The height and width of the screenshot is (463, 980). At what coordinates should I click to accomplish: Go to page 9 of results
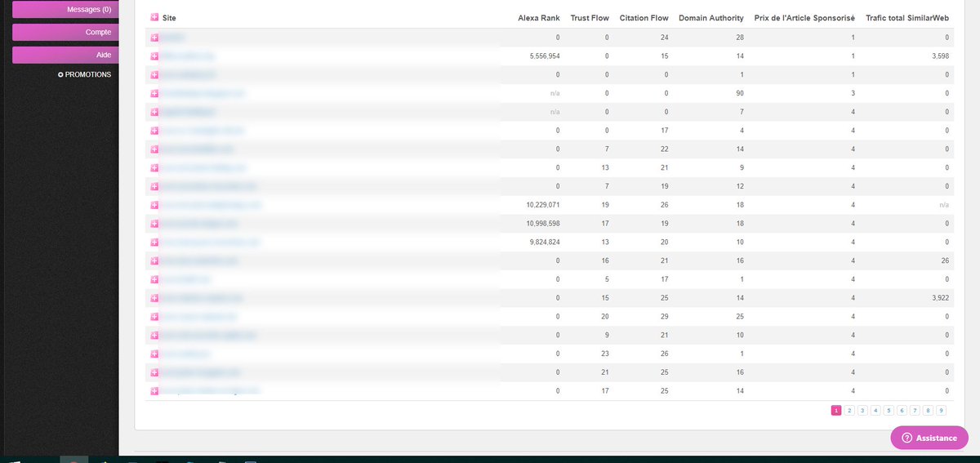click(941, 411)
